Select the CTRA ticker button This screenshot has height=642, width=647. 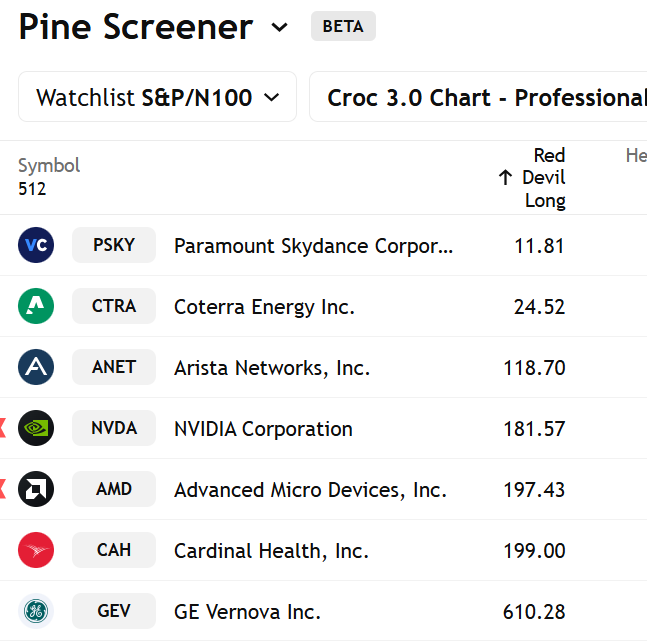[x=114, y=306]
